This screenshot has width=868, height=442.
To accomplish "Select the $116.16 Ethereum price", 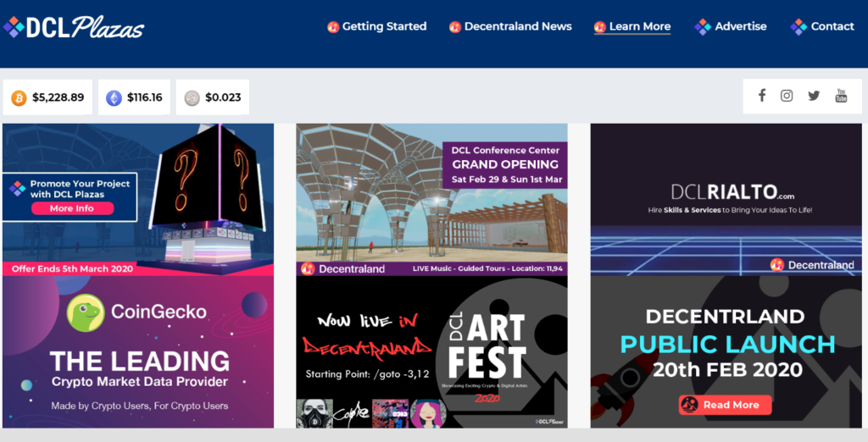I will click(144, 97).
